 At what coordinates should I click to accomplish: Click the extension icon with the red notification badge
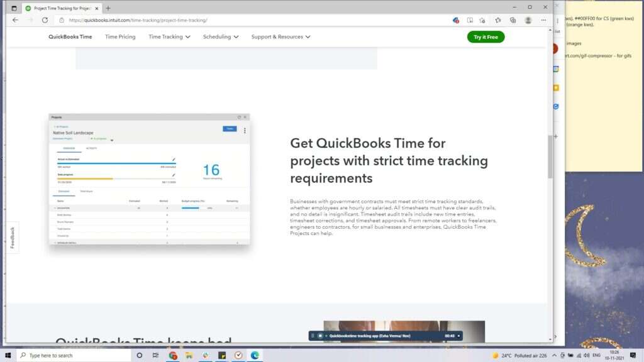point(456,19)
